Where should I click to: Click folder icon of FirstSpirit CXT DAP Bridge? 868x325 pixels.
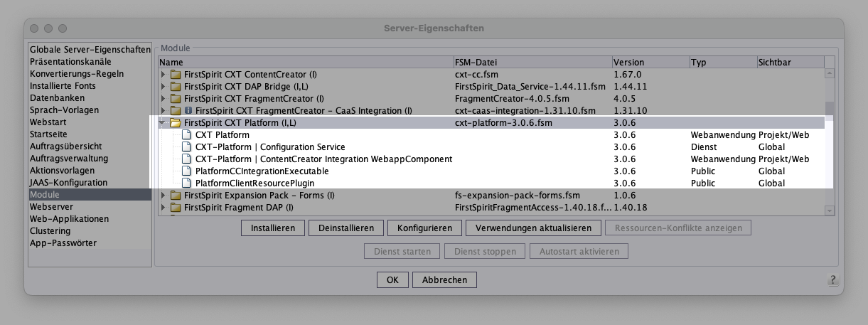(x=176, y=87)
